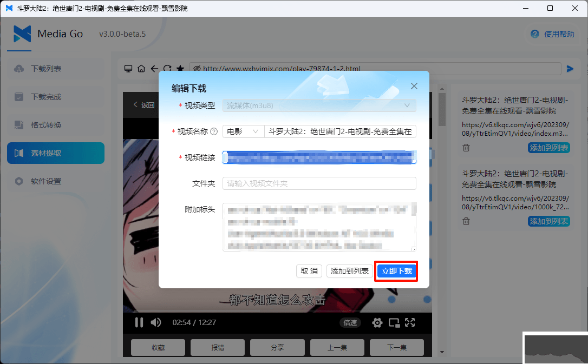
Task: Click the blue navigate arrow next to URL
Action: coord(570,68)
